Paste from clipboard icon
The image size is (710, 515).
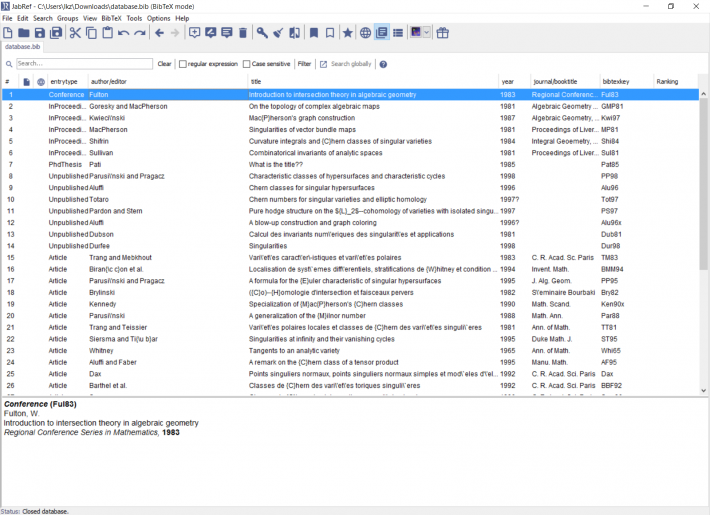pyautogui.click(x=107, y=33)
